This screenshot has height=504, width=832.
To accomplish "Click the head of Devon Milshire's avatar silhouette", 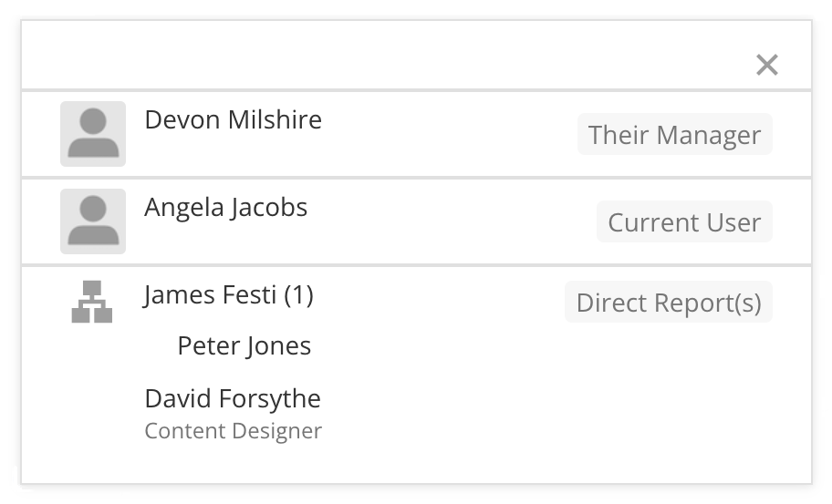I will point(93,121).
